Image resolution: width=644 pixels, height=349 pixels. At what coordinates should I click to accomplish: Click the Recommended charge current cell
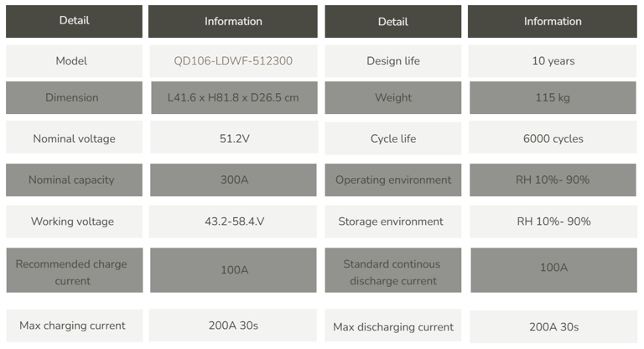[75, 270]
